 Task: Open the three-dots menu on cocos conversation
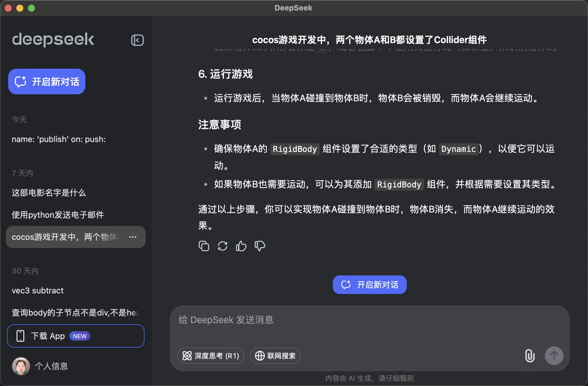[x=133, y=237]
